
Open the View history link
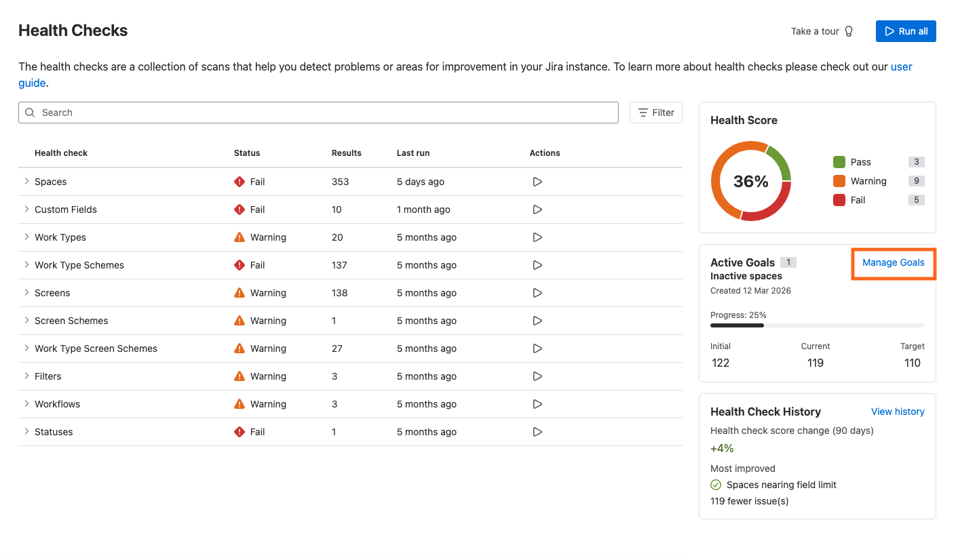coord(897,412)
